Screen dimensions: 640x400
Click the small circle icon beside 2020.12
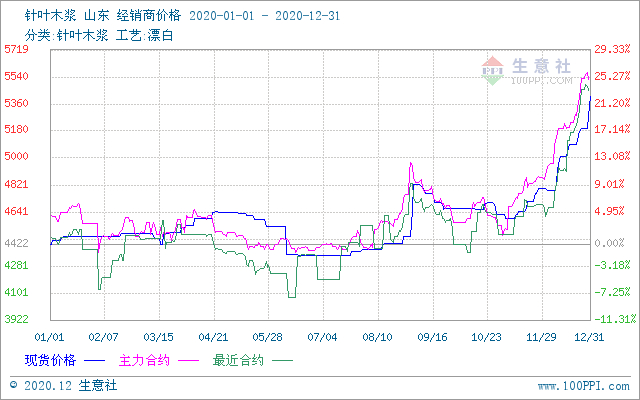(x=13, y=384)
